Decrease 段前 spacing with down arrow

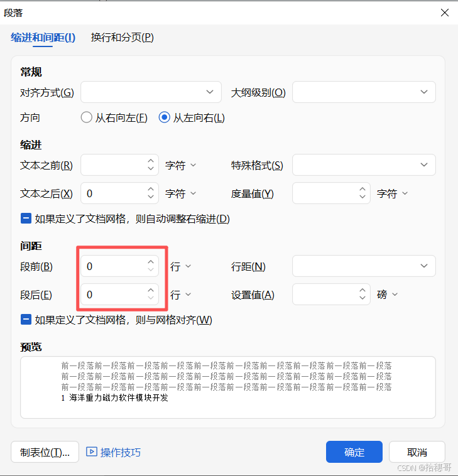click(x=151, y=269)
